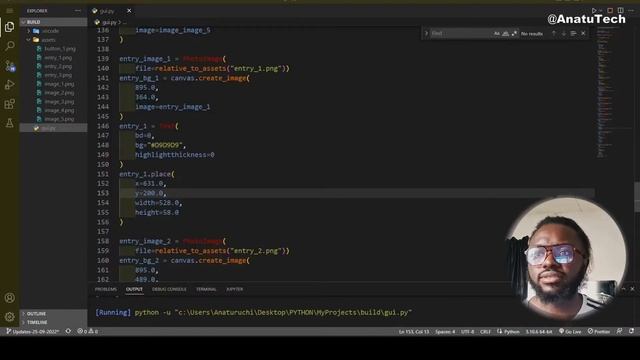This screenshot has height=360, width=640.
Task: Expand the replace toggle in Find widget
Action: [x=426, y=33]
